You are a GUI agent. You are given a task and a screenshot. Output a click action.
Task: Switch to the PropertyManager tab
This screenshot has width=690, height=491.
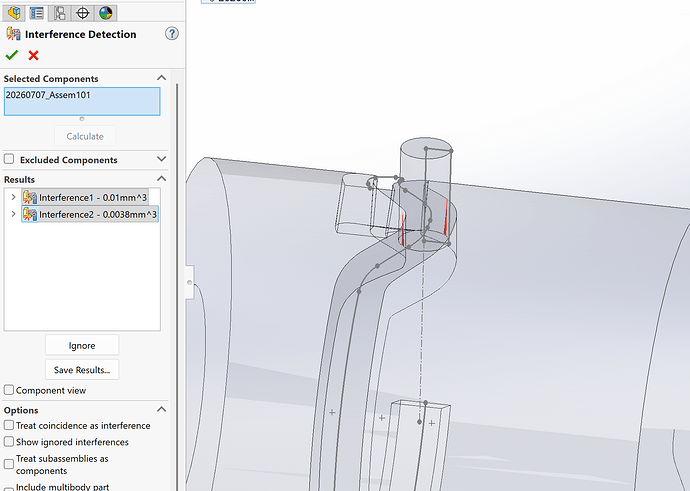pos(37,13)
